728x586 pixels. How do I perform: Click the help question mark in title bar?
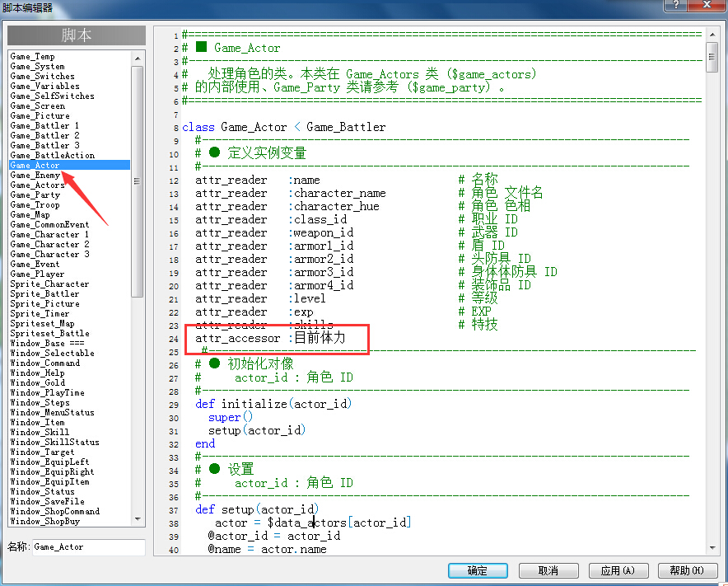[676, 5]
